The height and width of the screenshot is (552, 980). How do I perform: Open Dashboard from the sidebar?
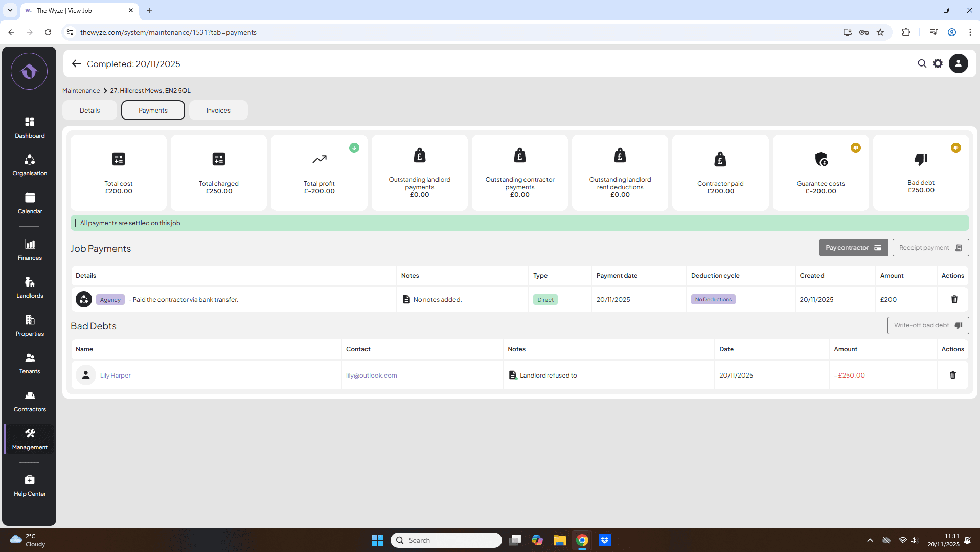point(30,127)
